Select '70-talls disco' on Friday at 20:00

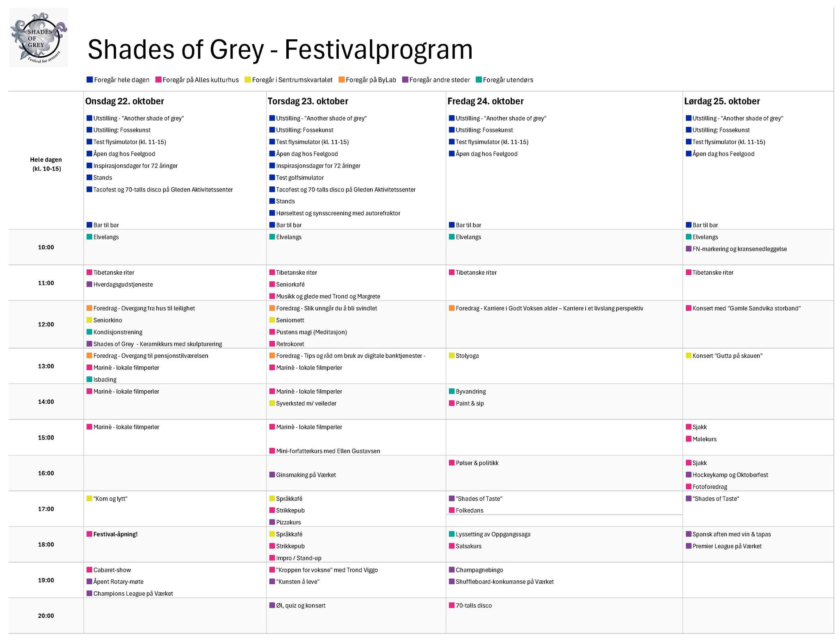point(474,606)
